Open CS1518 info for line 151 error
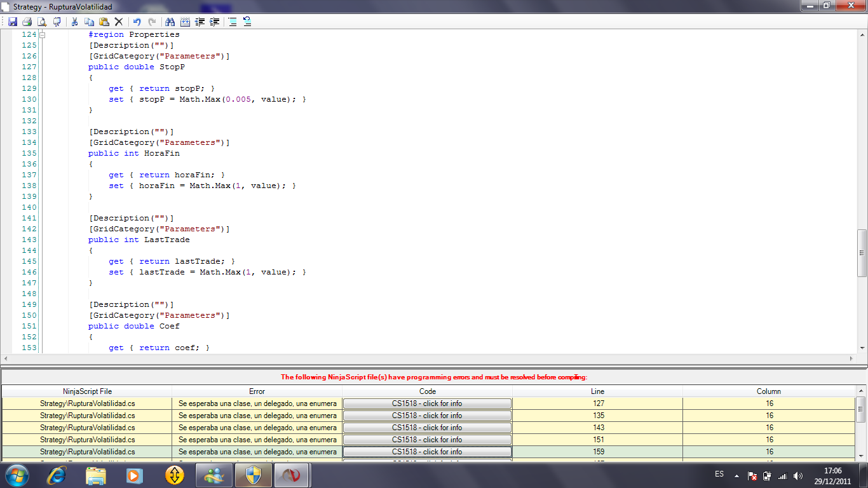 427,440
